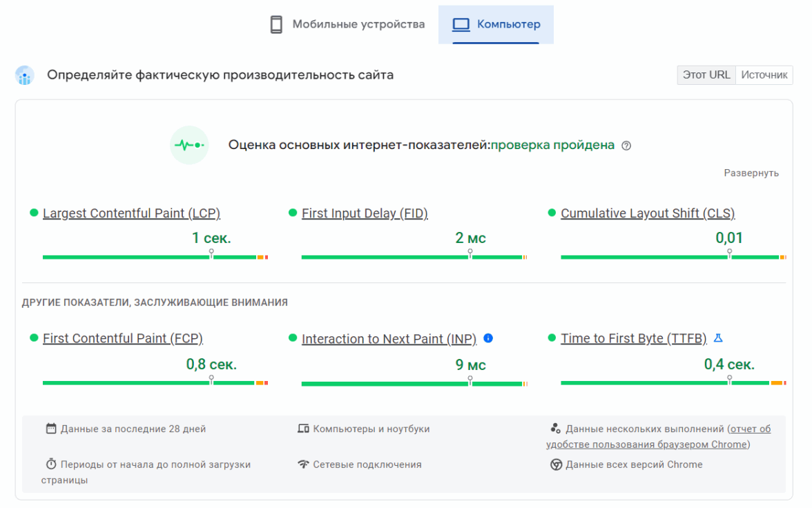
Task: Open the "Мобильные устройства" tab
Action: (x=358, y=25)
